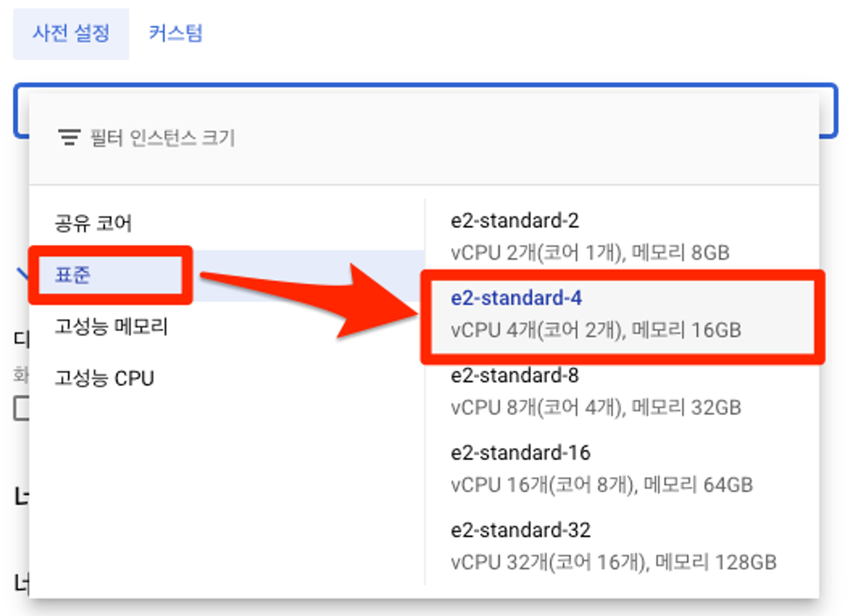856x616 pixels.
Task: Click the blue chevron left of 표준
Action: (22, 274)
